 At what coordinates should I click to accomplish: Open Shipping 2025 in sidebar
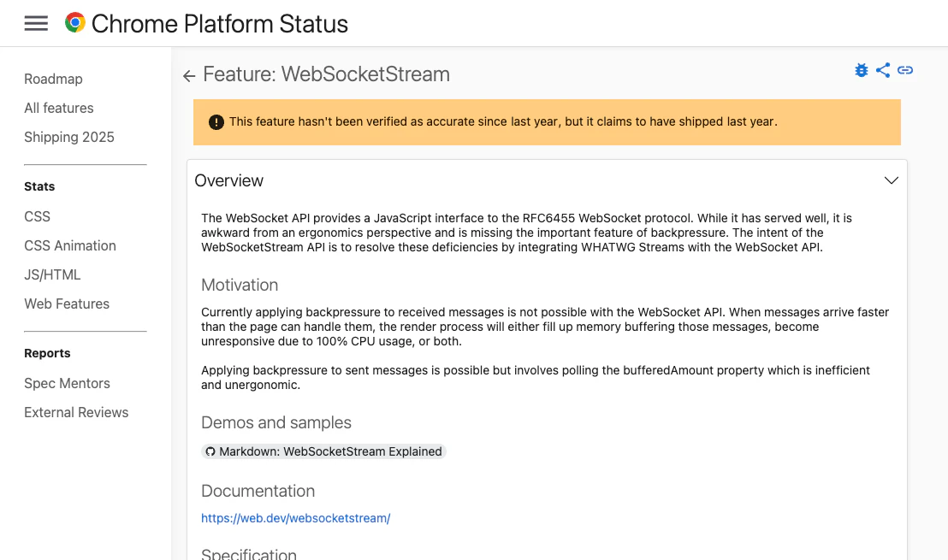pos(69,137)
